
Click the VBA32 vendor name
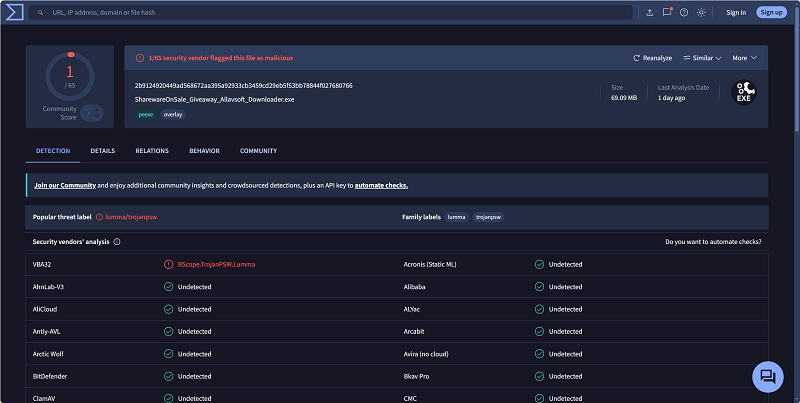point(42,264)
